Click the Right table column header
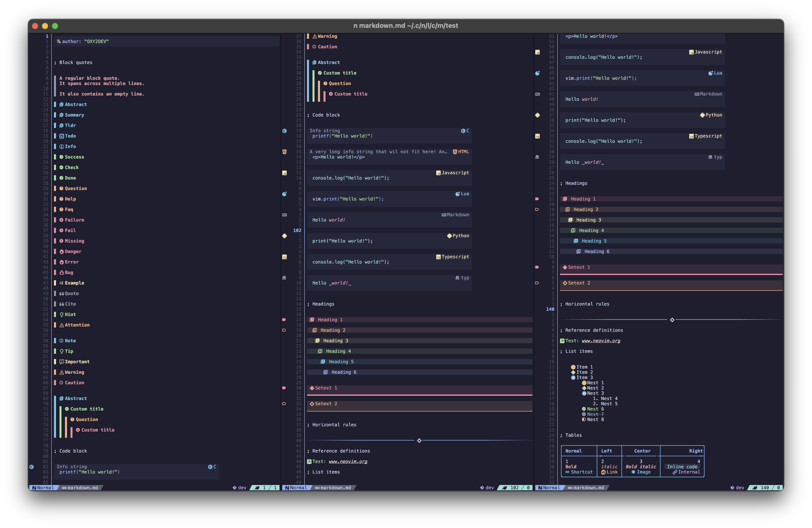The image size is (812, 528). click(696, 451)
